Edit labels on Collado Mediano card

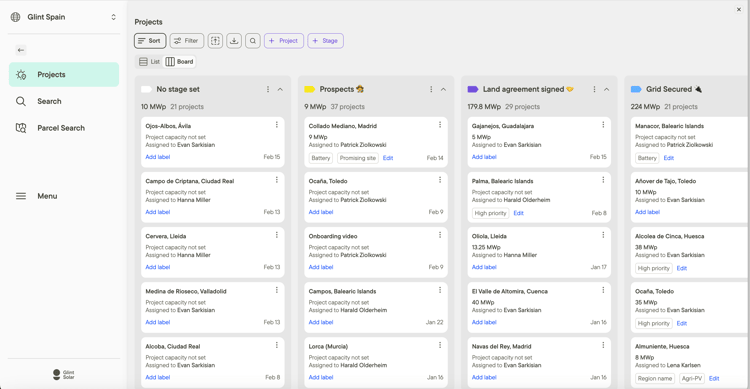388,158
